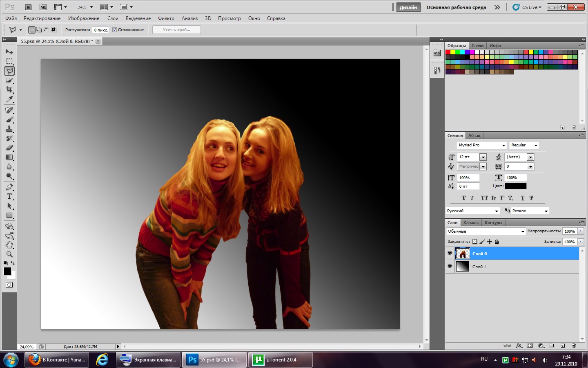Select the Crop tool
The height and width of the screenshot is (368, 588).
coord(9,90)
